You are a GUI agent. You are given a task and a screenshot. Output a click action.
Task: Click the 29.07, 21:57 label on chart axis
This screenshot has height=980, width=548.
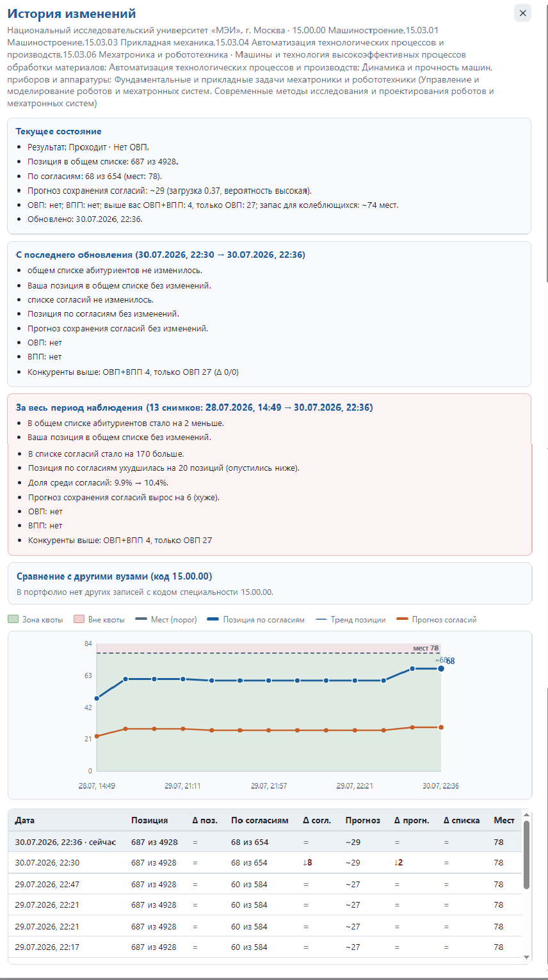tap(269, 786)
